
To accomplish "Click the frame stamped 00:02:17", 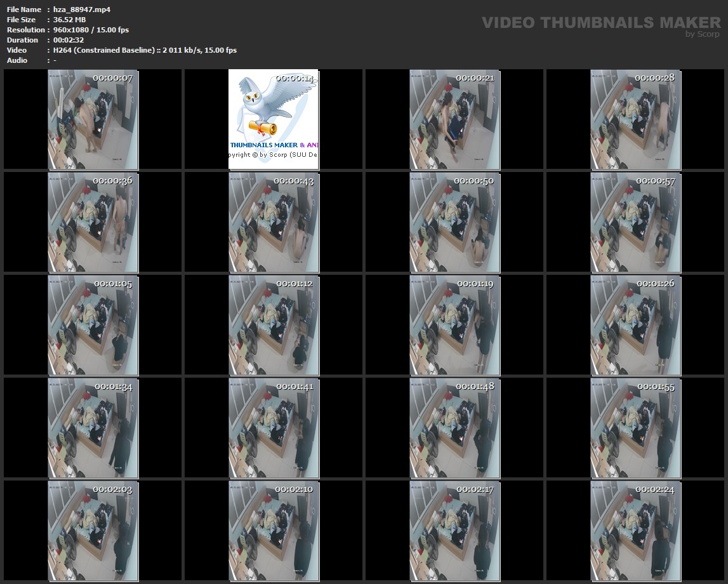I will point(454,531).
